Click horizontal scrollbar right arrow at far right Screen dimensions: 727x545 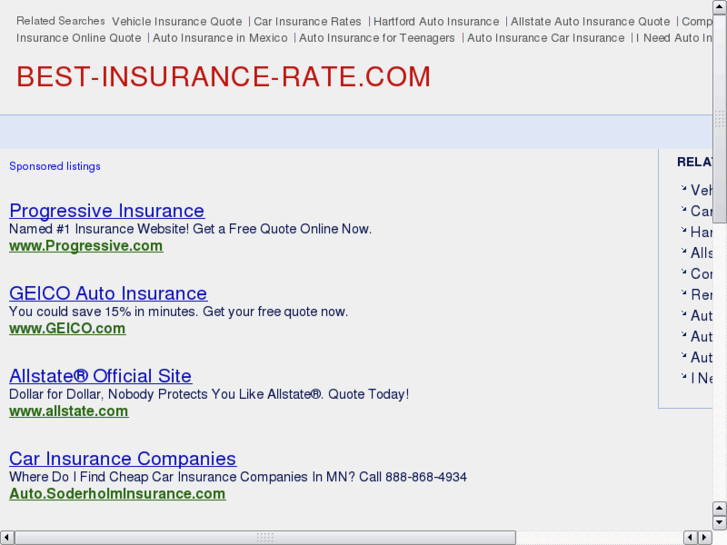705,538
